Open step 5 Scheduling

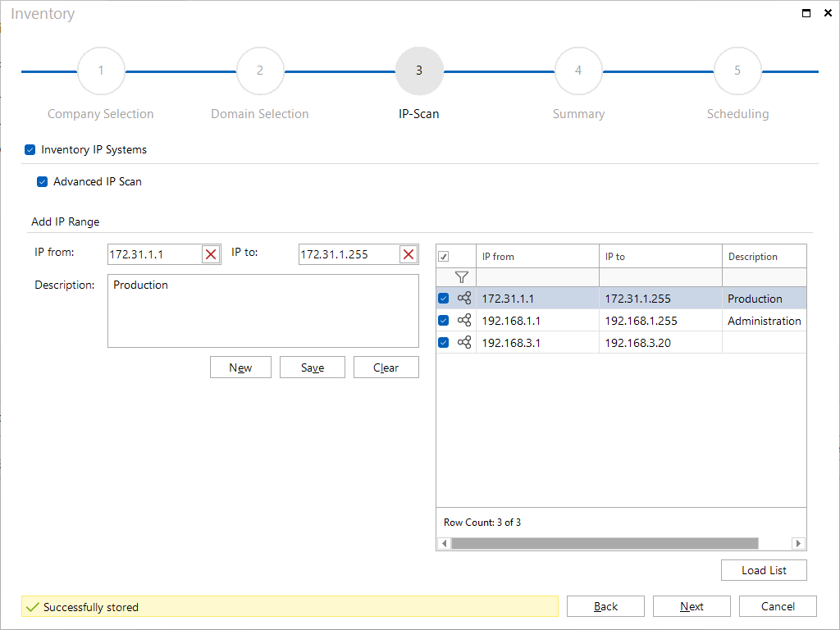coord(737,71)
